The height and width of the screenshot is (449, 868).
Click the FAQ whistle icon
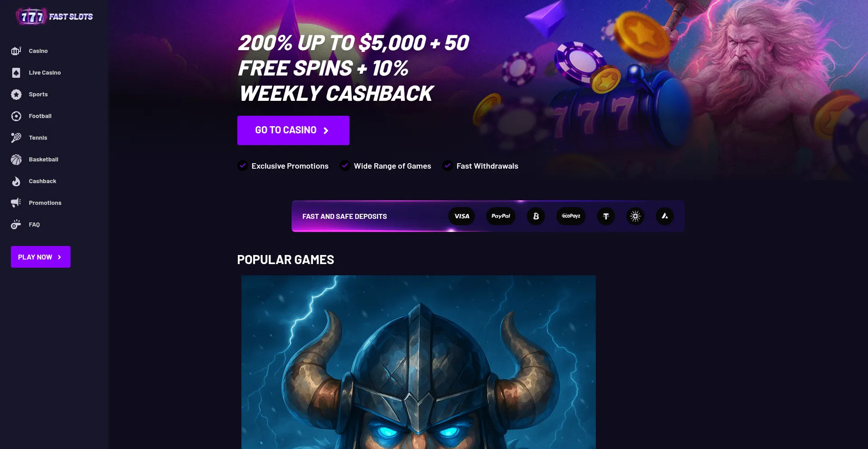(x=16, y=224)
